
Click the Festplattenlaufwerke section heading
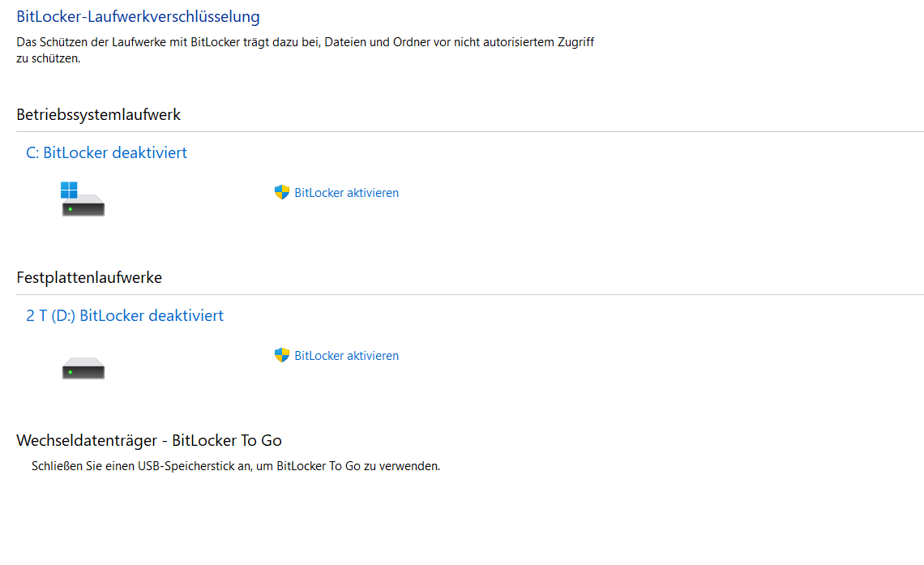89,277
